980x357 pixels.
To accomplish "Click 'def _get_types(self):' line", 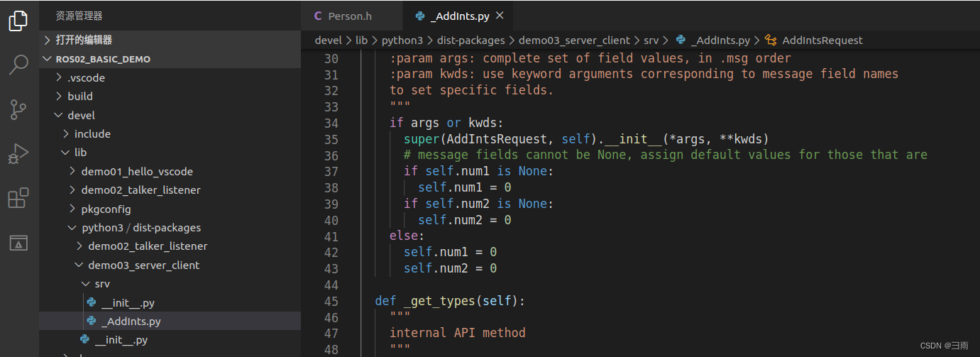I will pos(450,301).
